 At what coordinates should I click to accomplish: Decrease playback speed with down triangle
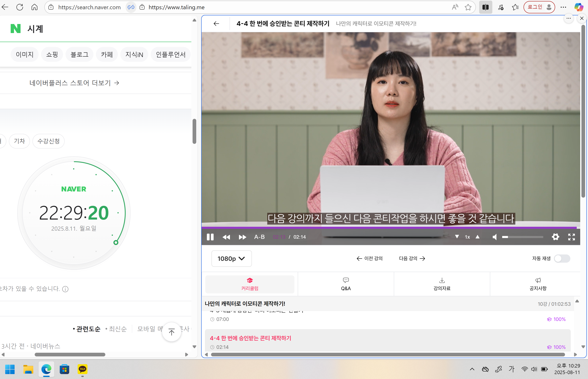(457, 237)
